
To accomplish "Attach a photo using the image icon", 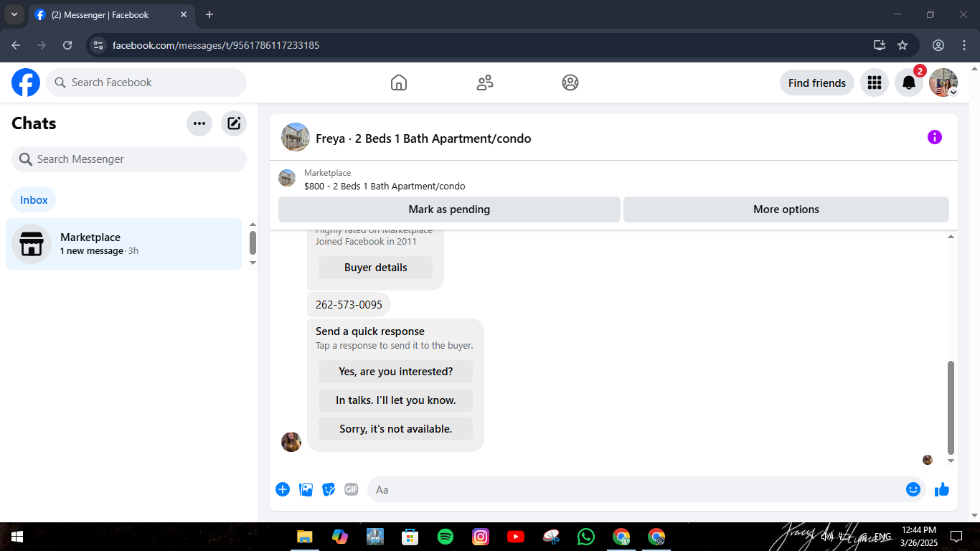I will point(306,489).
